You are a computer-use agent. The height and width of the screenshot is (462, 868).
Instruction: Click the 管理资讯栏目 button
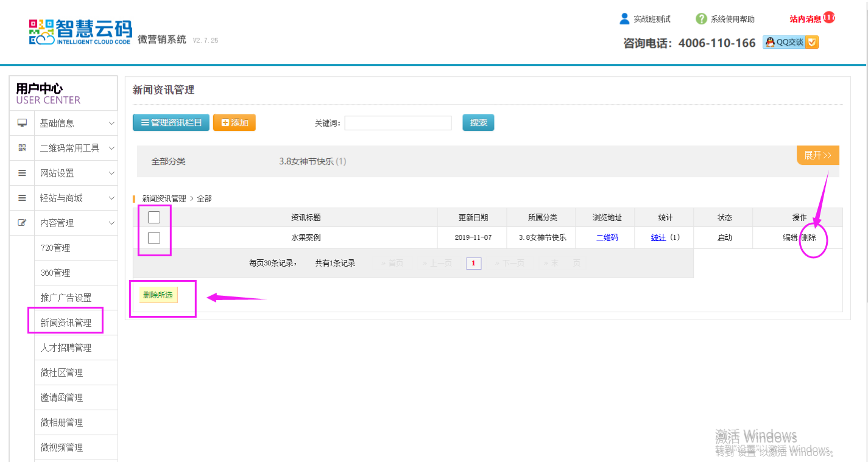pyautogui.click(x=171, y=122)
